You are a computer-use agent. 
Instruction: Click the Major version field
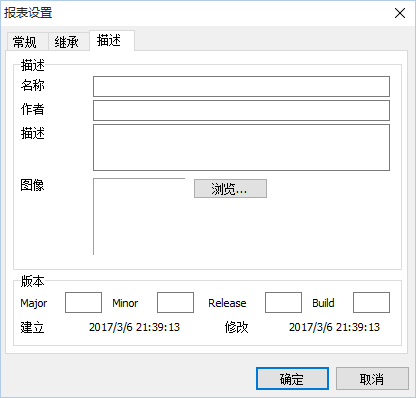coord(83,303)
